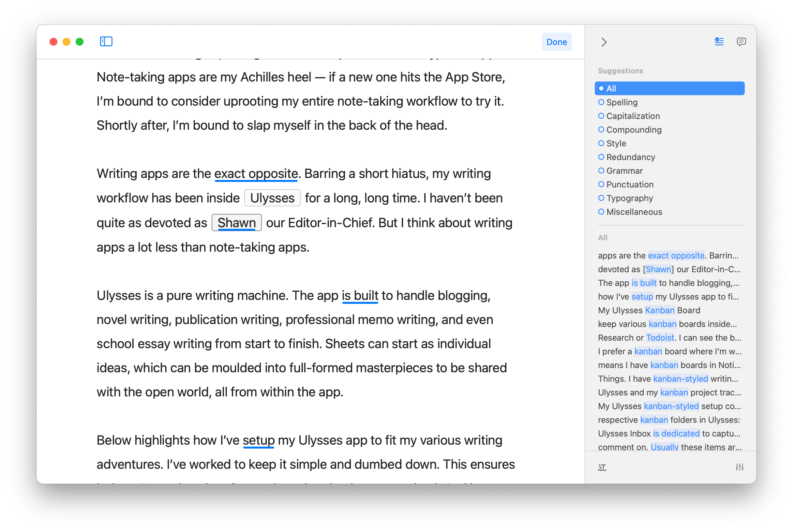Open suggestion 'means I have kanban boards'
This screenshot has height=532, width=793.
670,365
